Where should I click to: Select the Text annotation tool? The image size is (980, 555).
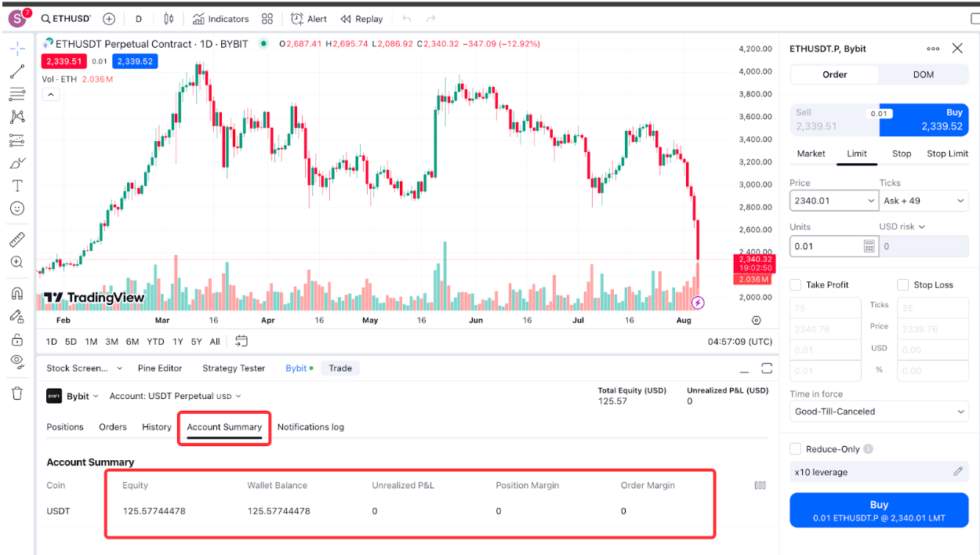16,186
